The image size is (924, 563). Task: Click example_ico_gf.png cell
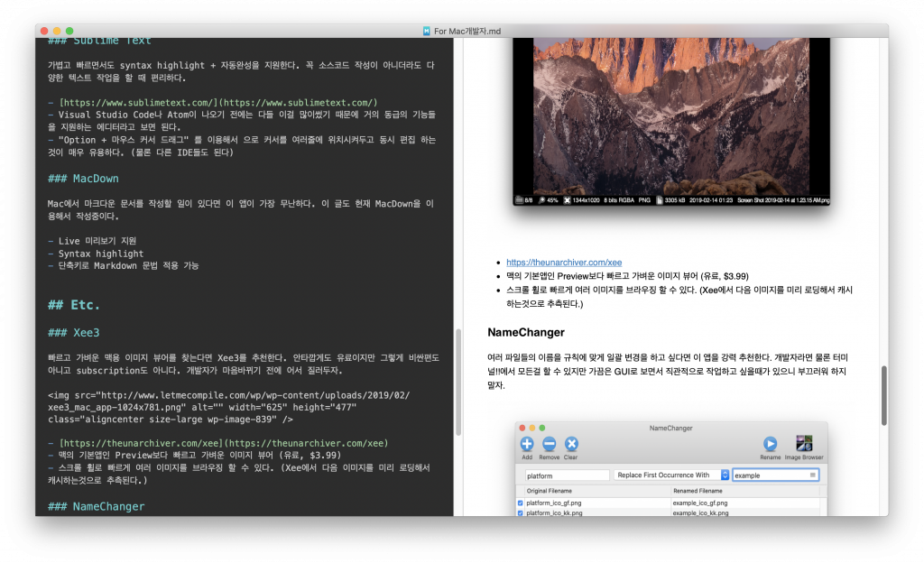699,503
